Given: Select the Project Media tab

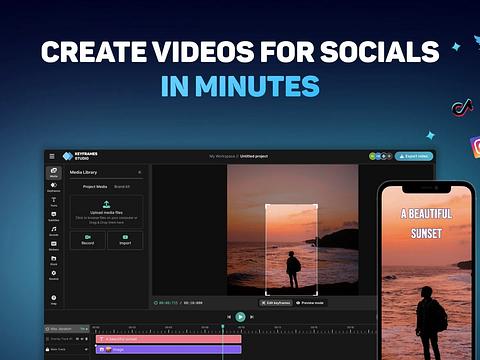Looking at the screenshot, I should [95, 187].
